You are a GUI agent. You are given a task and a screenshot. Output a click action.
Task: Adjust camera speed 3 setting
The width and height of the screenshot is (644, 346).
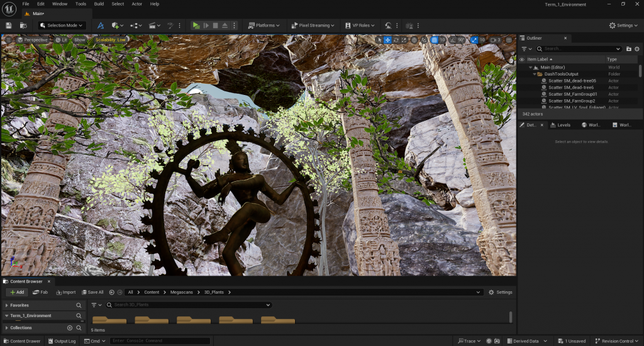496,40
